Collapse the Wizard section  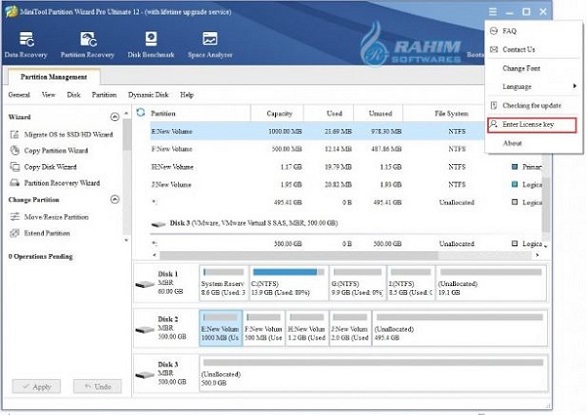pos(115,117)
